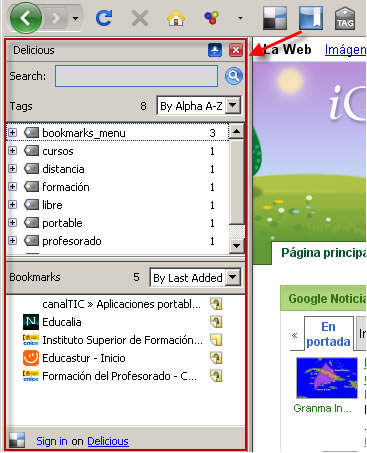This screenshot has height=453, width=367.
Task: Click cnice favicon beside Formación del Profesorado
Action: click(x=31, y=376)
